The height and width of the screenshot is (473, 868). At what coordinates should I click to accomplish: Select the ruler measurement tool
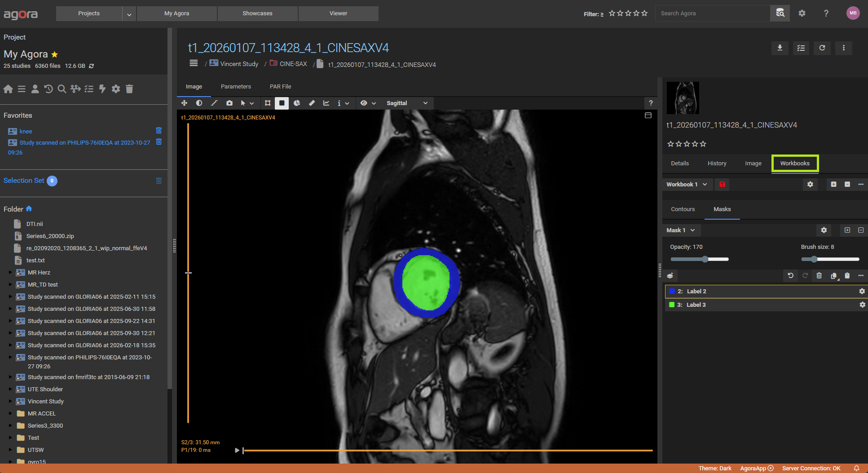coord(312,103)
